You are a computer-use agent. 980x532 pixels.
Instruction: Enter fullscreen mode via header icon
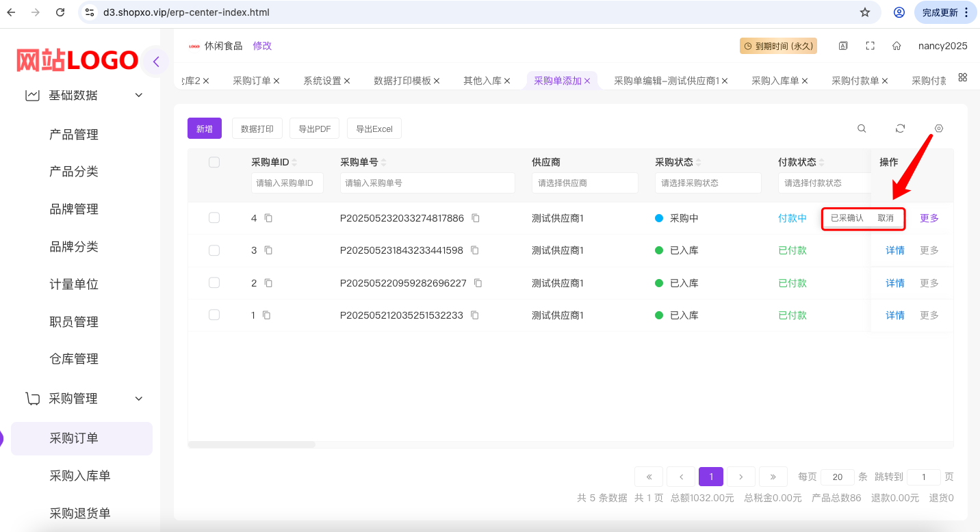(870, 46)
